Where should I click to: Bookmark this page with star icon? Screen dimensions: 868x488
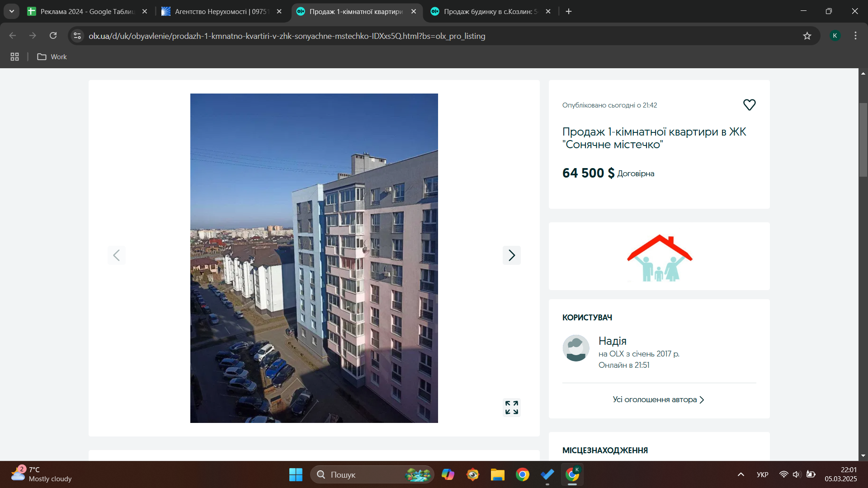(807, 36)
